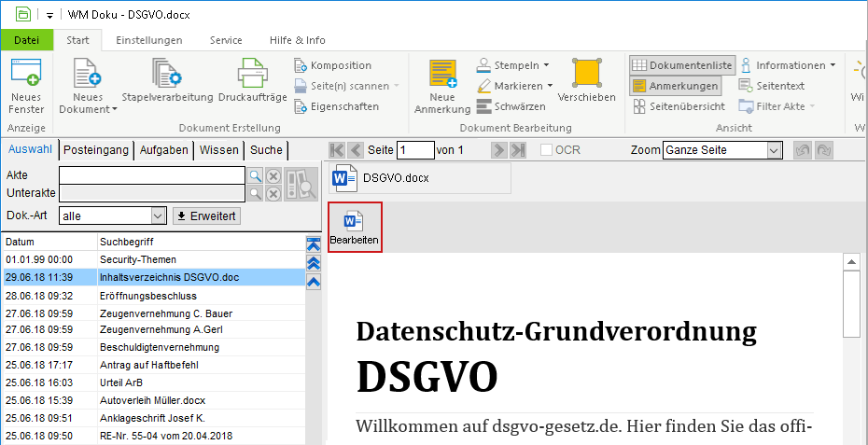Screen dimensions: 868x445
Task: Open the Zoom Ganze Seite dropdown
Action: click(x=774, y=150)
